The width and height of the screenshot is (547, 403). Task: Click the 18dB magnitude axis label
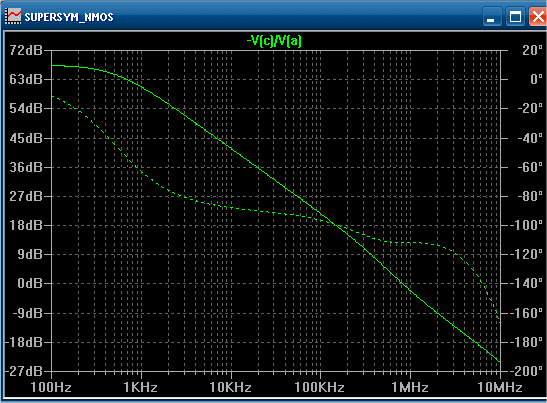click(x=26, y=225)
